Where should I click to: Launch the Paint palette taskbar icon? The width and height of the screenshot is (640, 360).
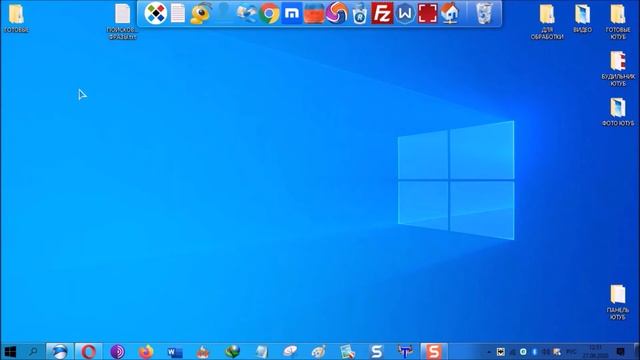[318, 351]
